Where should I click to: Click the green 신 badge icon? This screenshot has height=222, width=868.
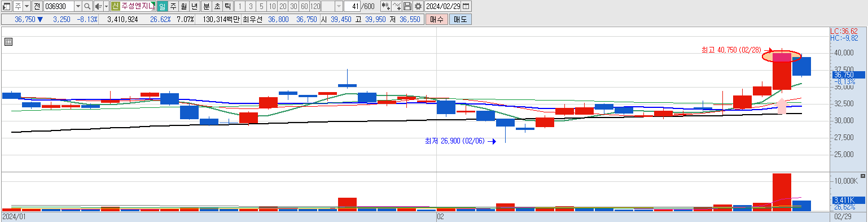tap(115, 7)
